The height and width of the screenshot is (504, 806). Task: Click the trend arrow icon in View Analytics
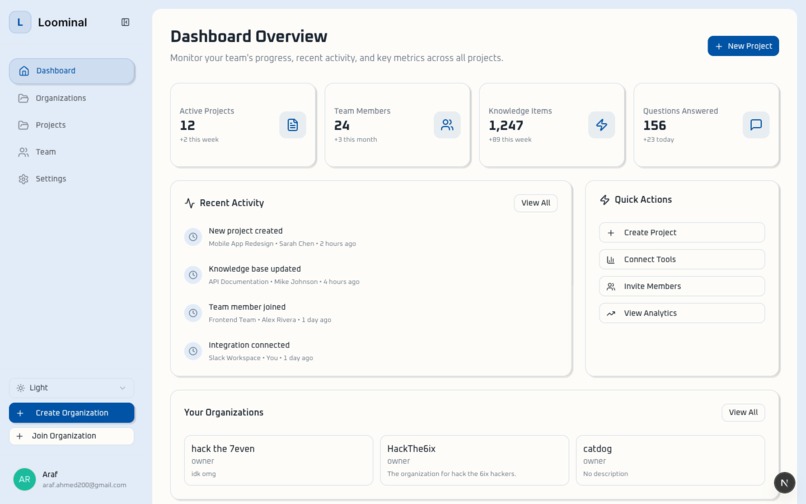coord(611,313)
